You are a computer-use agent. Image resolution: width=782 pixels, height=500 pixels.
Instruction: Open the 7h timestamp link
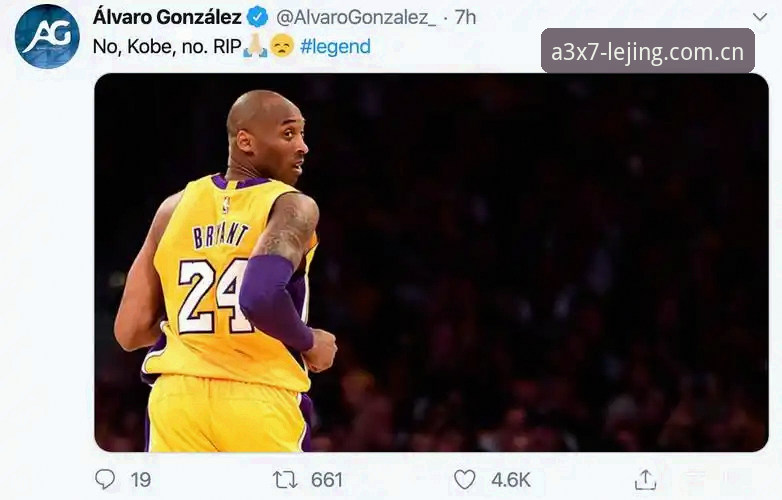[x=465, y=17]
